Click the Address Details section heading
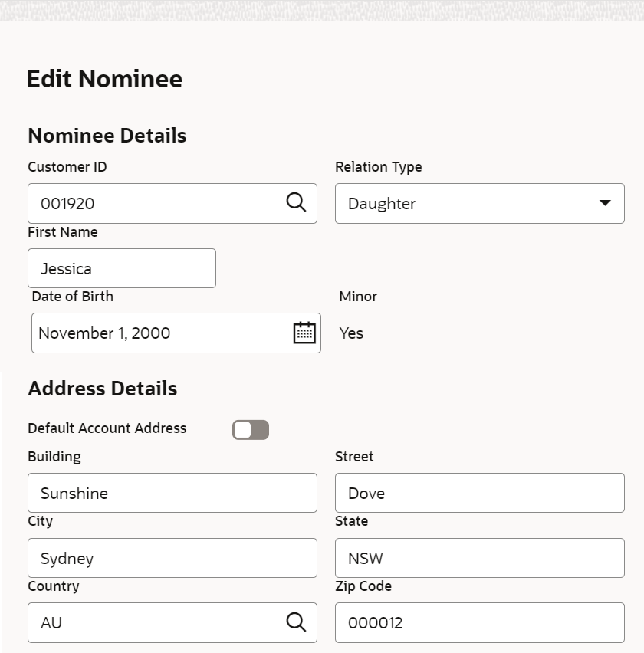This screenshot has width=644, height=653. 103,388
